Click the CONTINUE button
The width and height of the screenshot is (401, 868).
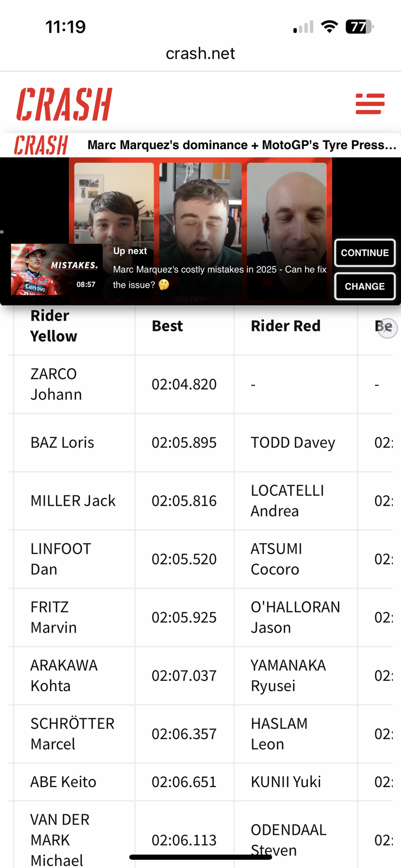tap(365, 253)
